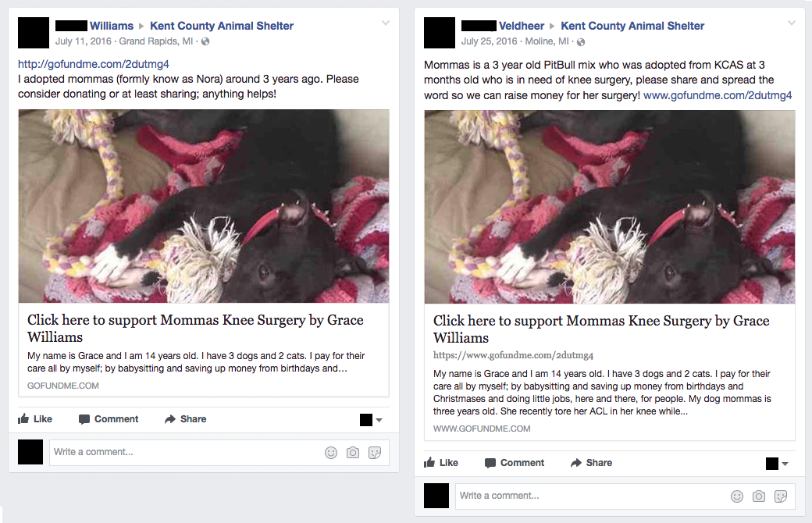Click public globe icon on Veldheer post

point(581,42)
